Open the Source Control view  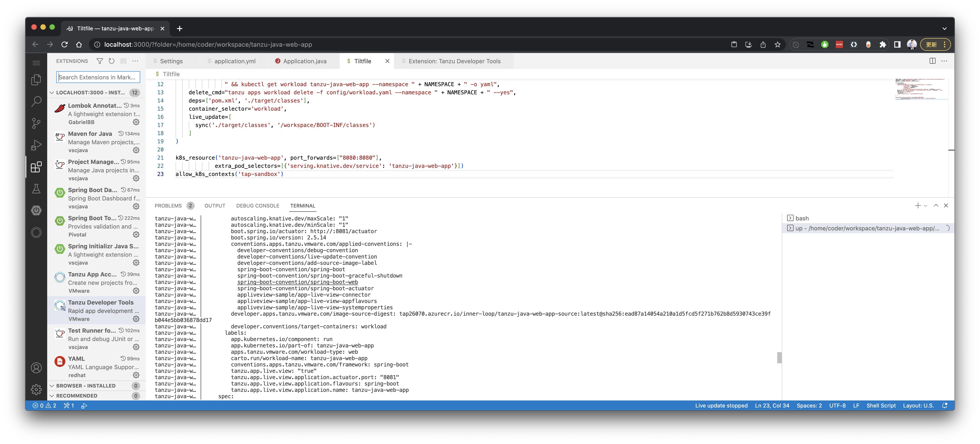(x=36, y=123)
